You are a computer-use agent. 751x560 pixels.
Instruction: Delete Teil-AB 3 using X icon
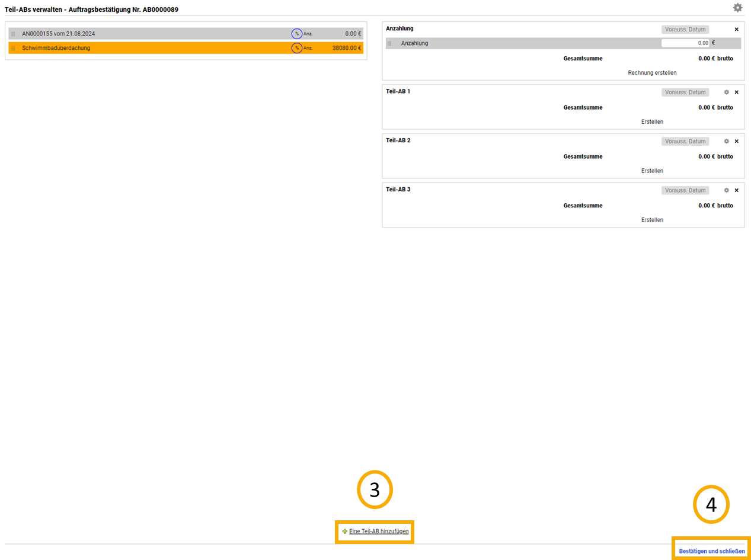[737, 191]
